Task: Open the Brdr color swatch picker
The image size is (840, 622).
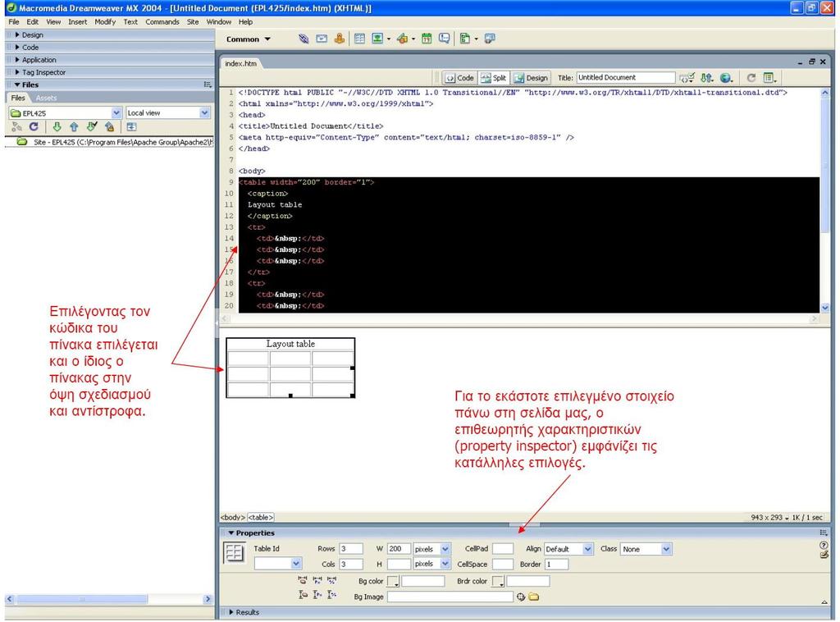Action: (x=498, y=582)
